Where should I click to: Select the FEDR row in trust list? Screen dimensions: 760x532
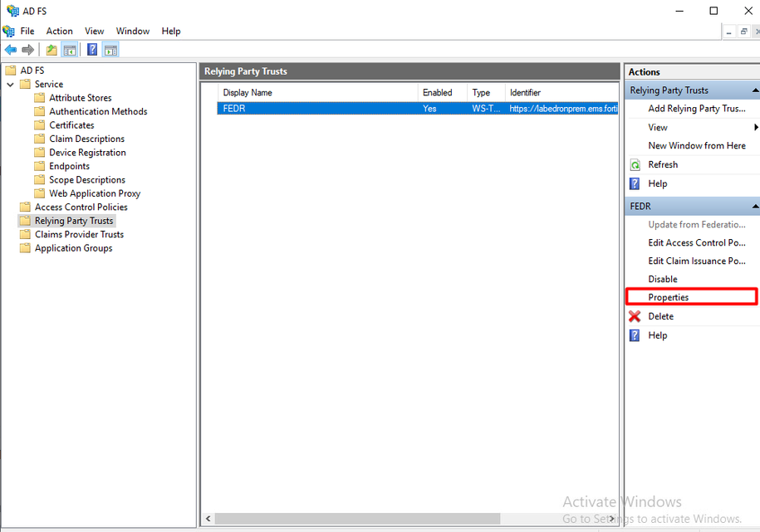[417, 109]
